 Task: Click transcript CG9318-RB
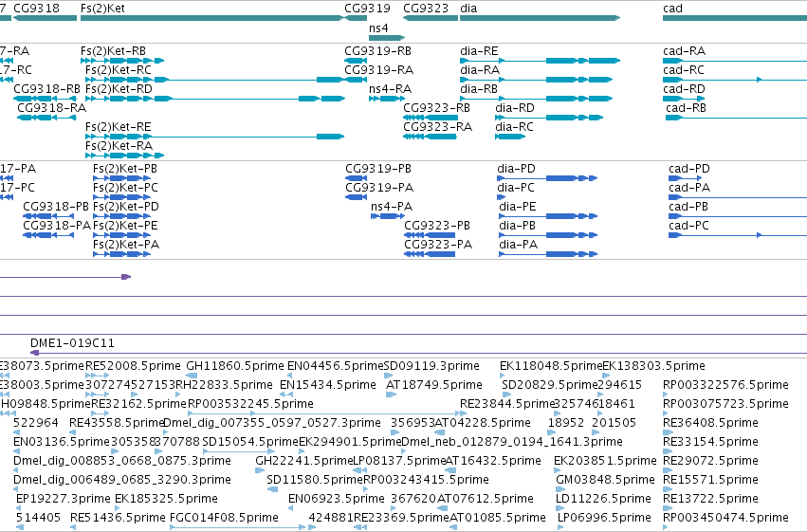pos(45,99)
